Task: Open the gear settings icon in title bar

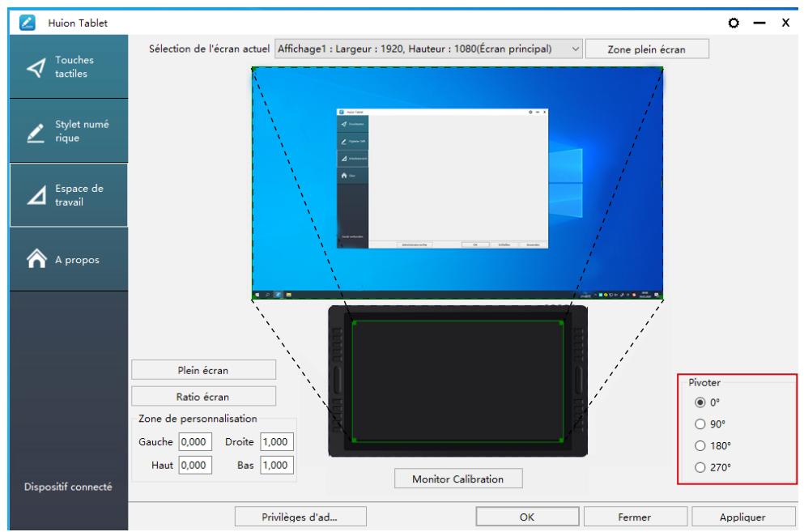Action: coord(734,23)
